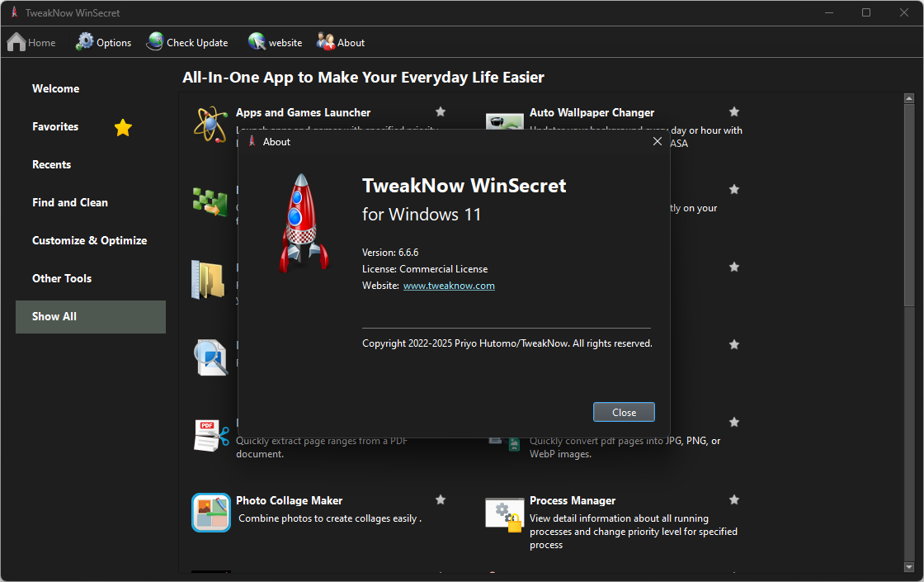Click the folder files tool icon
The image size is (924, 582).
208,280
